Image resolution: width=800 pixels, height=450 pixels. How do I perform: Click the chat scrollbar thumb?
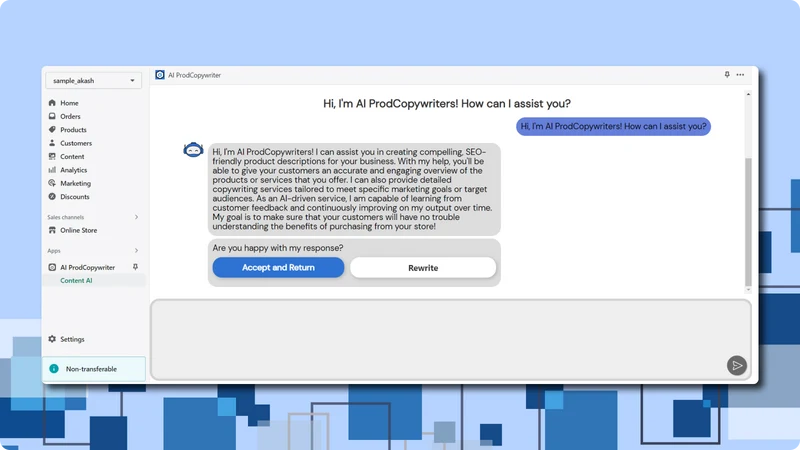[x=748, y=222]
